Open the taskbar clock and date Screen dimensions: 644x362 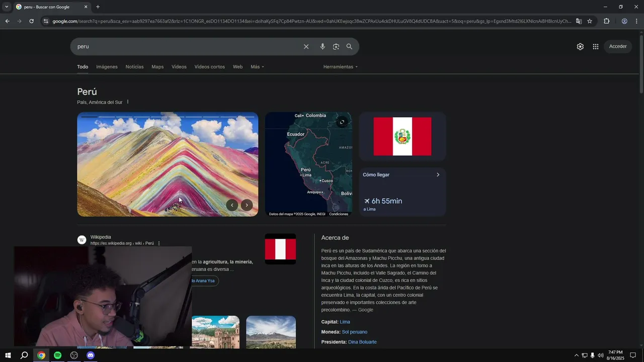[x=615, y=355]
